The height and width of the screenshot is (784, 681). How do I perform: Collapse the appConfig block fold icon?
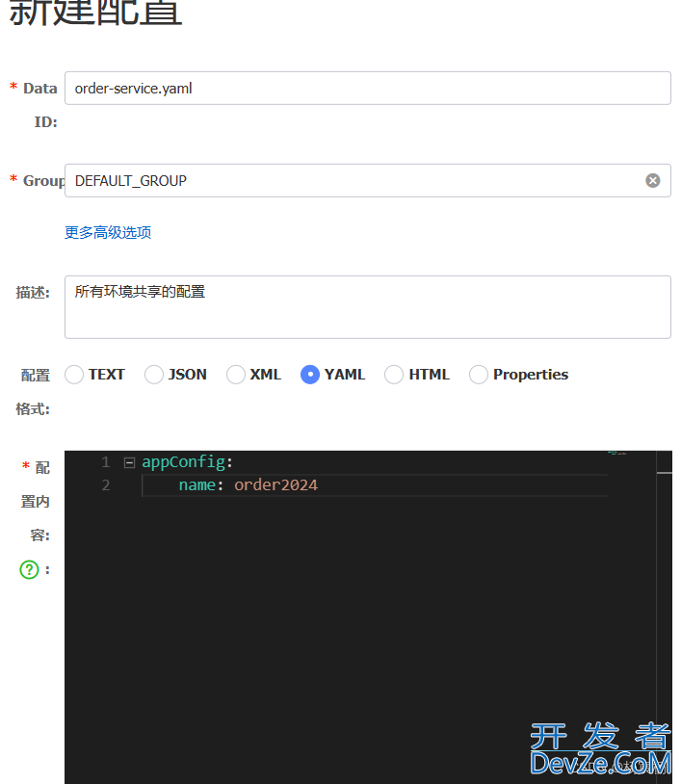129,462
